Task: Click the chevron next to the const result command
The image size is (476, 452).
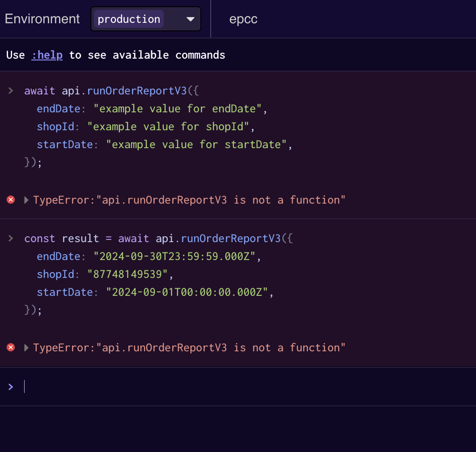Action: pos(10,238)
